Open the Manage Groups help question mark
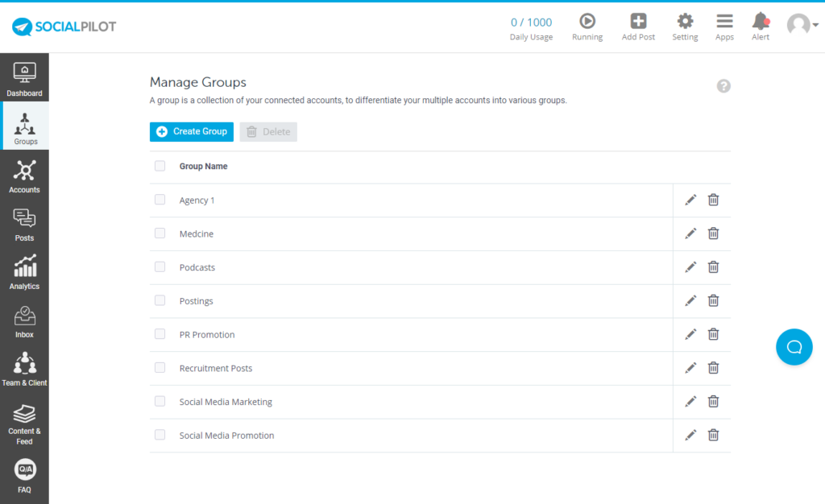Image resolution: width=825 pixels, height=504 pixels. point(723,85)
